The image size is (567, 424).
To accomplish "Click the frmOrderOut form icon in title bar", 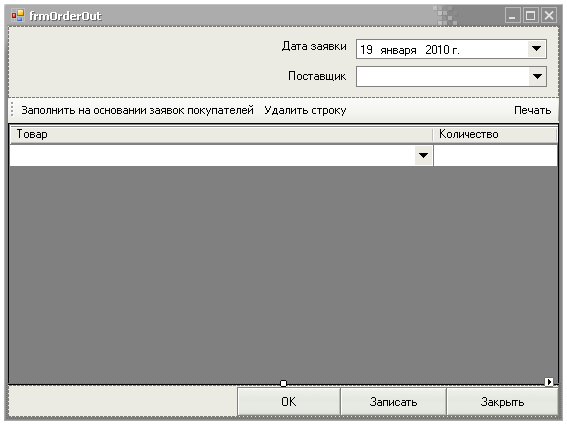I will point(17,15).
